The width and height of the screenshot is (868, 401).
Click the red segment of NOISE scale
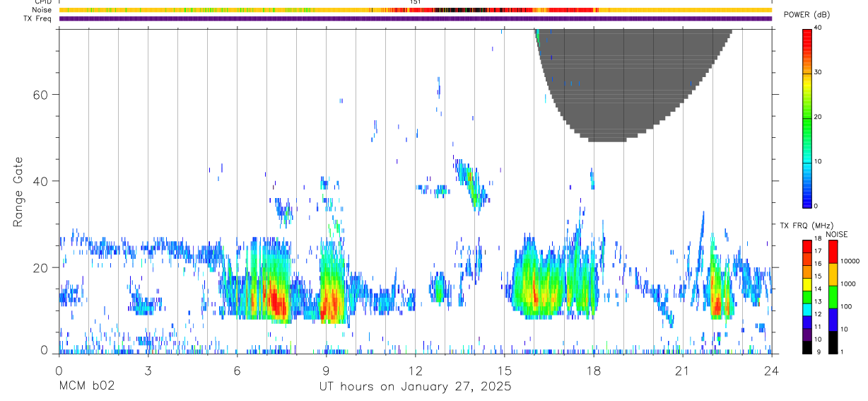[x=833, y=252]
